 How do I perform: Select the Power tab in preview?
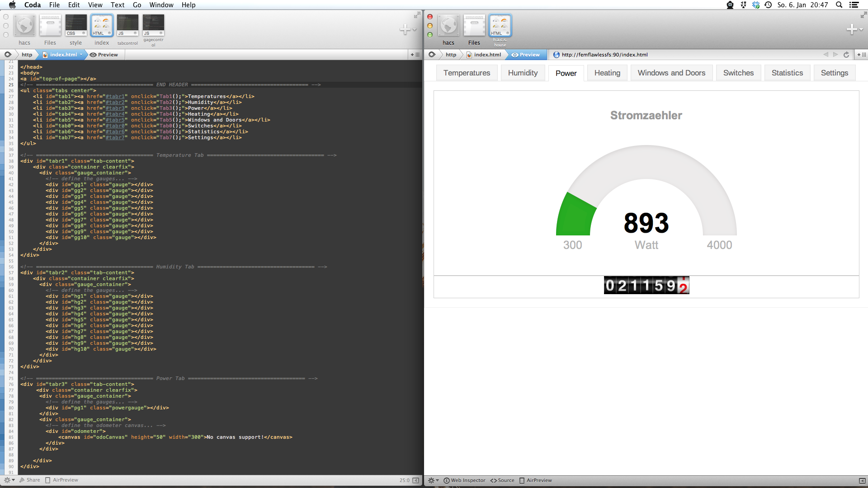[566, 73]
